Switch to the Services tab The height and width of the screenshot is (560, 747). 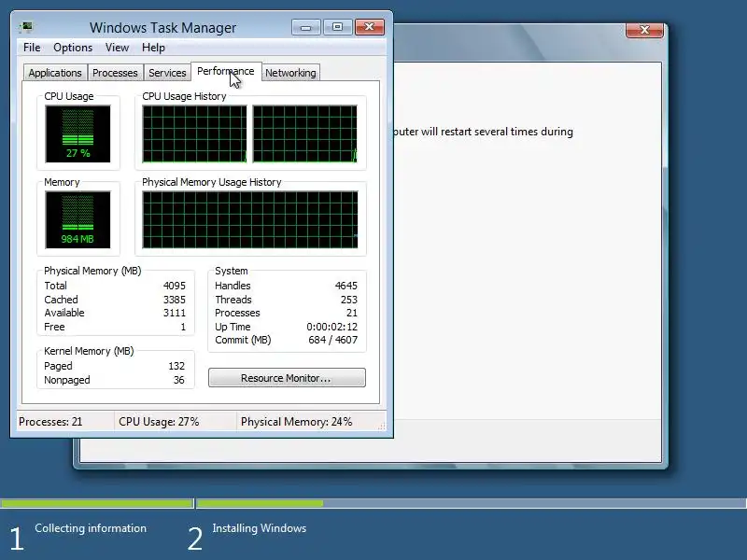[167, 73]
